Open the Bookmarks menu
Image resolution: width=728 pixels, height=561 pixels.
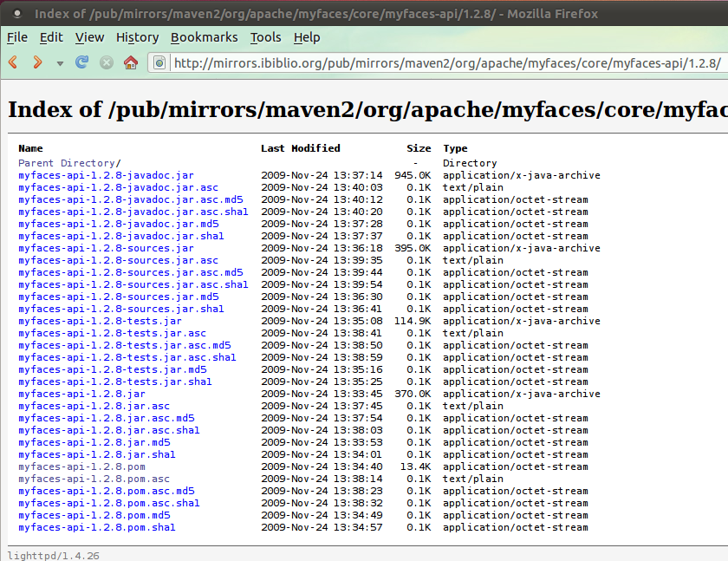click(x=205, y=37)
